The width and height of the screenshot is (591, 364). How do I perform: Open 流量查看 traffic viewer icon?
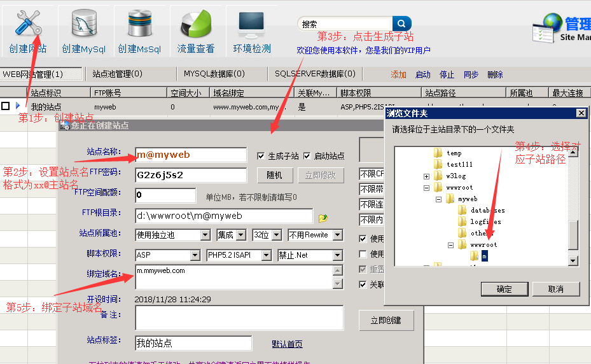click(195, 31)
